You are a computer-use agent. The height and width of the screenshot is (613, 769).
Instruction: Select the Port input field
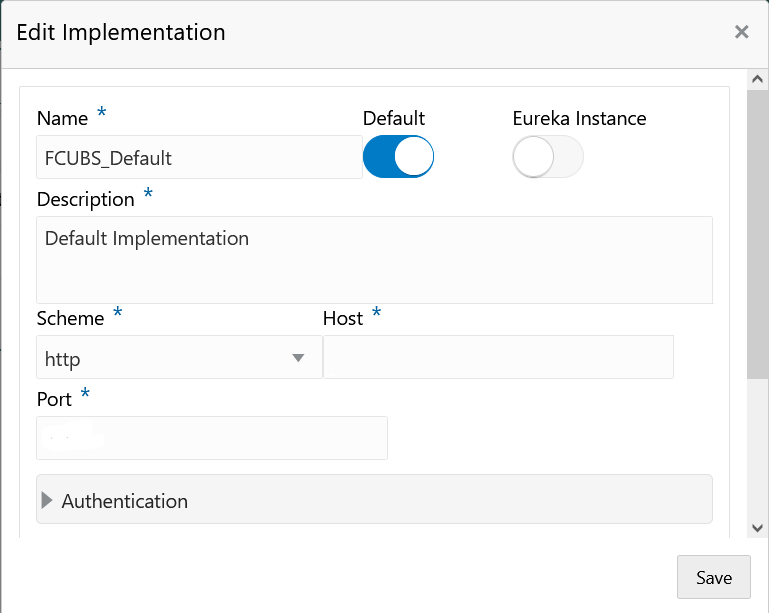click(x=212, y=438)
